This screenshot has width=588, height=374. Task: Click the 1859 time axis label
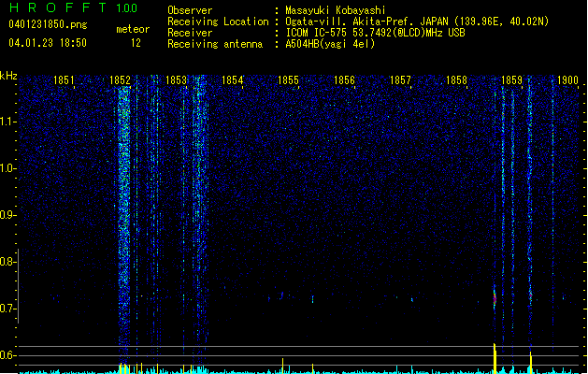click(x=512, y=80)
